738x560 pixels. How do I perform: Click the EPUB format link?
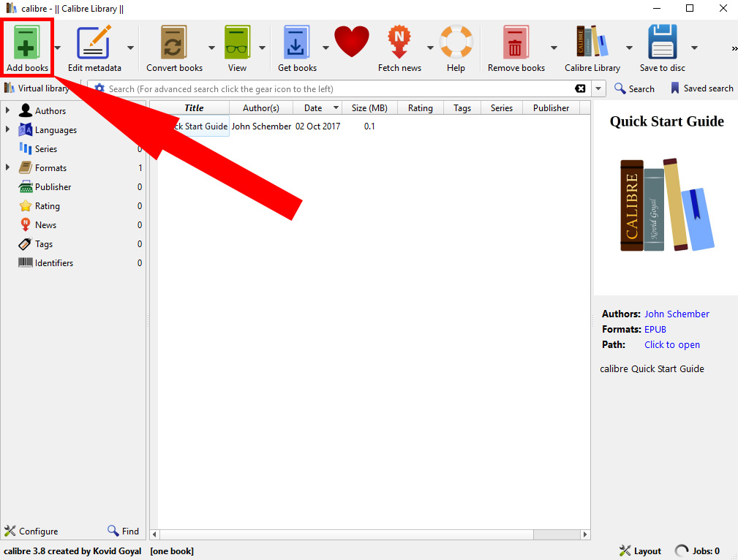655,330
